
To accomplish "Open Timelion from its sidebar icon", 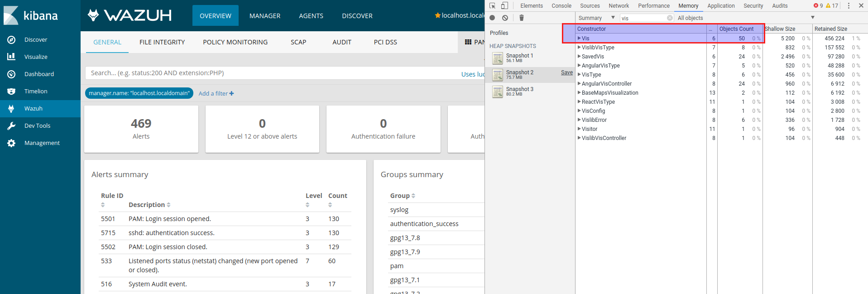I will tap(11, 91).
